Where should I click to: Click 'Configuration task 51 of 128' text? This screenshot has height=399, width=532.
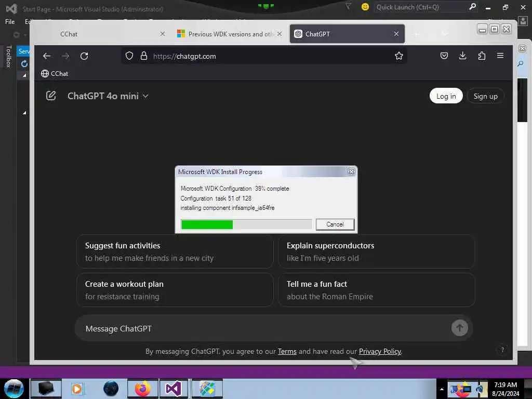point(216,198)
